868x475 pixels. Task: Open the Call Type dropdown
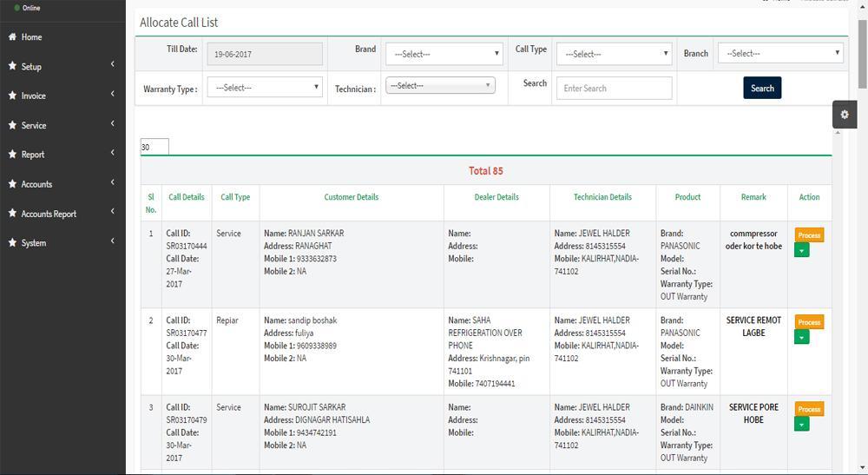pyautogui.click(x=615, y=54)
